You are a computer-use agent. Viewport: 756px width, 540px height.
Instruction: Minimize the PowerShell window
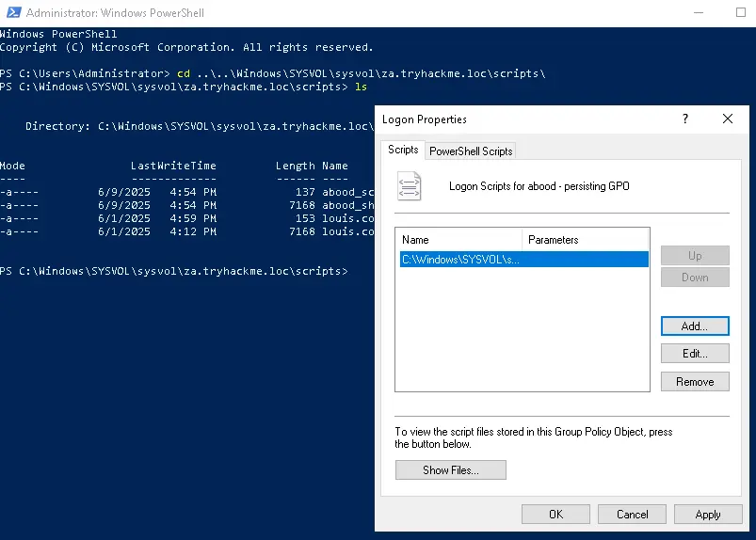[699, 12]
